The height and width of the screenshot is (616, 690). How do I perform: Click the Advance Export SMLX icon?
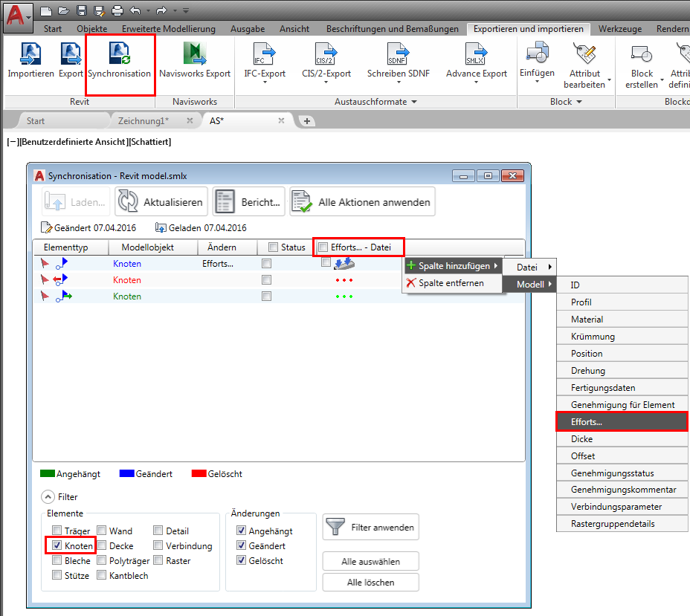(477, 54)
